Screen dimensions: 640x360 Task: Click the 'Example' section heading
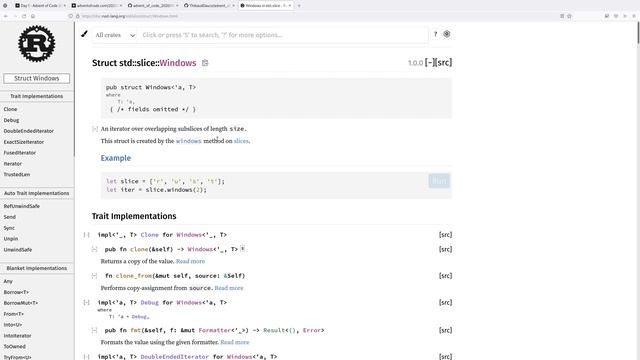pyautogui.click(x=116, y=158)
